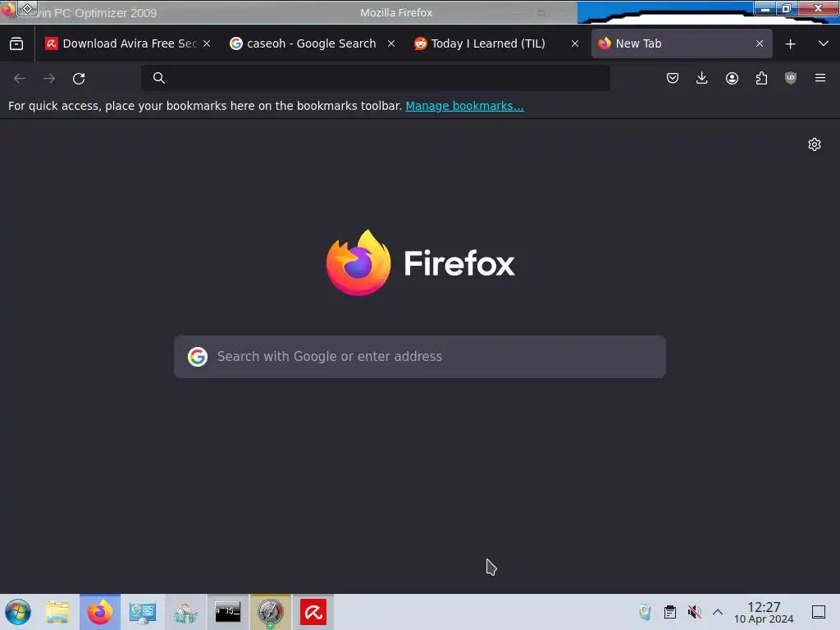Go back one page

(20, 78)
